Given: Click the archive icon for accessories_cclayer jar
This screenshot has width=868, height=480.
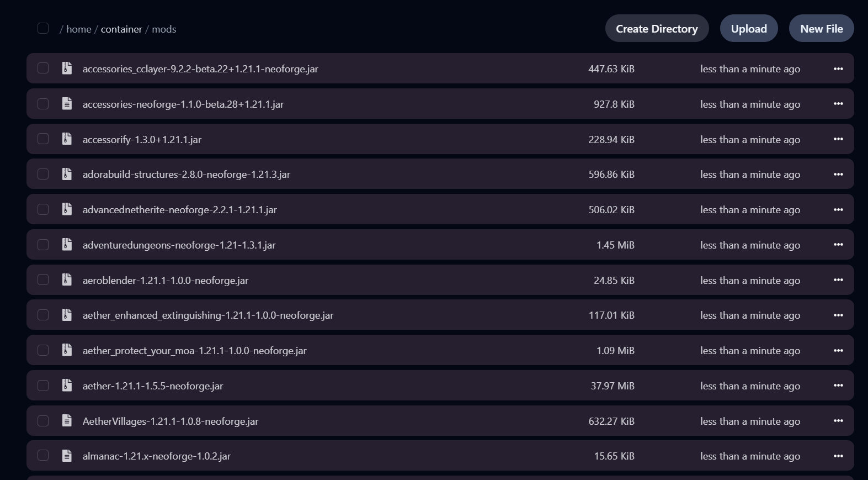Looking at the screenshot, I should pos(67,68).
